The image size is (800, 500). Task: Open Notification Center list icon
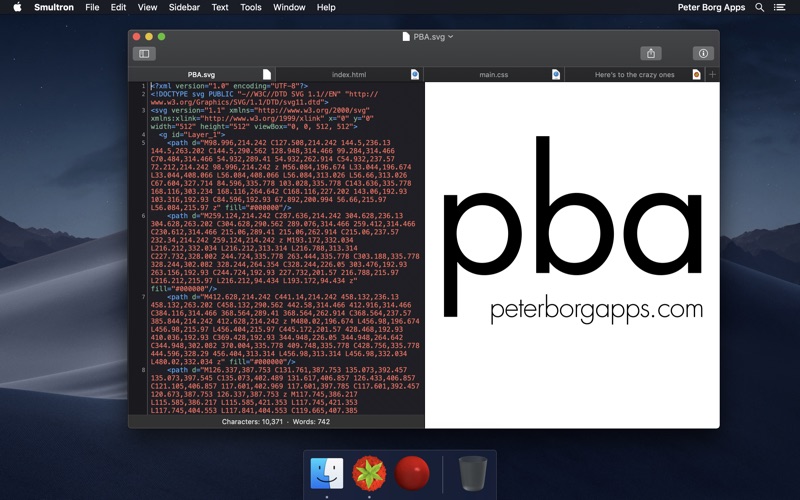pyautogui.click(x=779, y=7)
